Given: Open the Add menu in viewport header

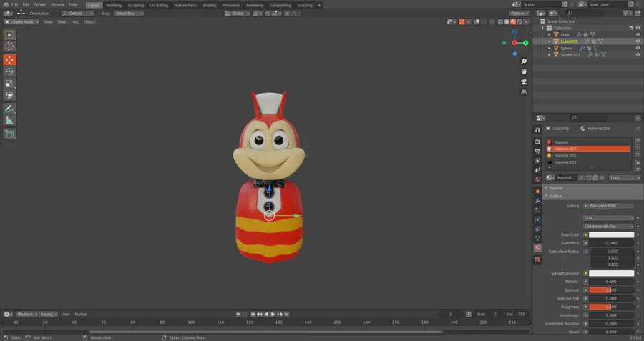Looking at the screenshot, I should (76, 21).
